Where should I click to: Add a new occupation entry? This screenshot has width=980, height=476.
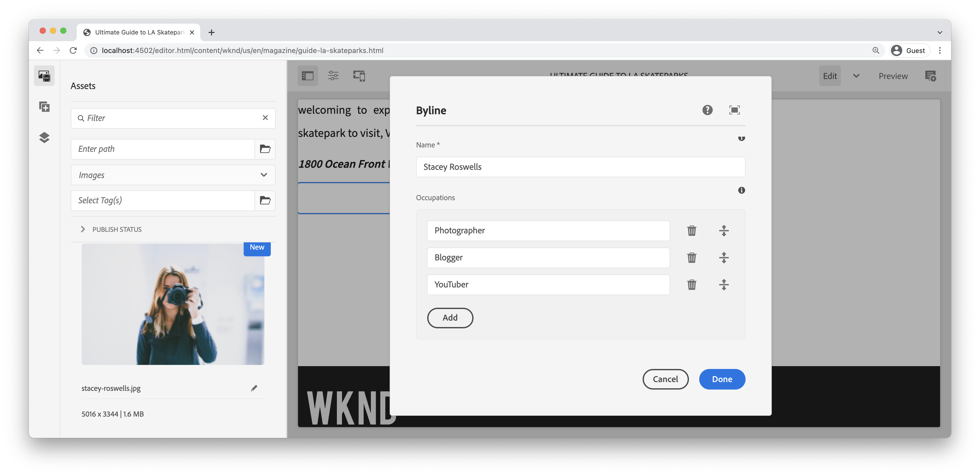[450, 318]
